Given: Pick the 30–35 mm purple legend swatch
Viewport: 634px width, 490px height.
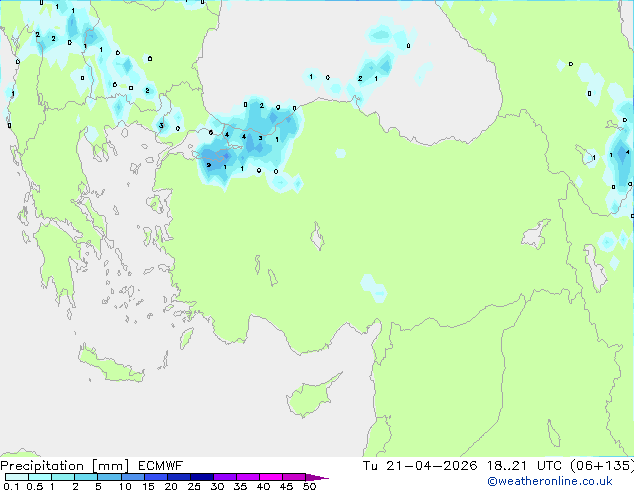Looking at the screenshot, I should (224, 477).
